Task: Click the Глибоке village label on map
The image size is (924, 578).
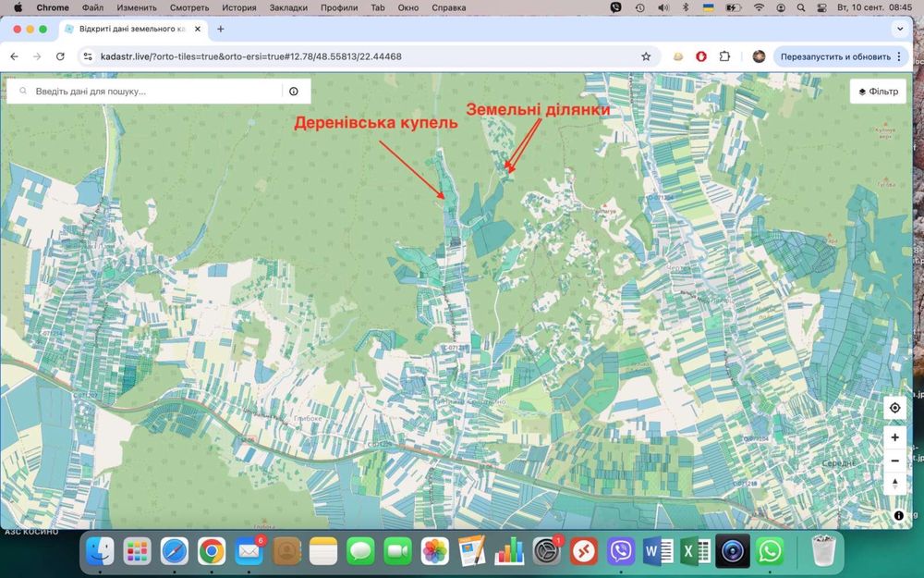Action: click(x=309, y=418)
